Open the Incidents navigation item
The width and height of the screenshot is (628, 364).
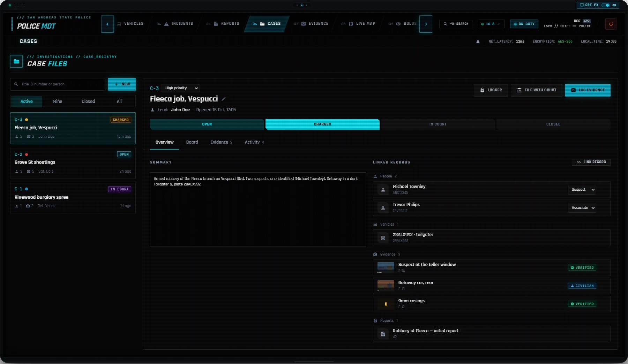pyautogui.click(x=175, y=24)
